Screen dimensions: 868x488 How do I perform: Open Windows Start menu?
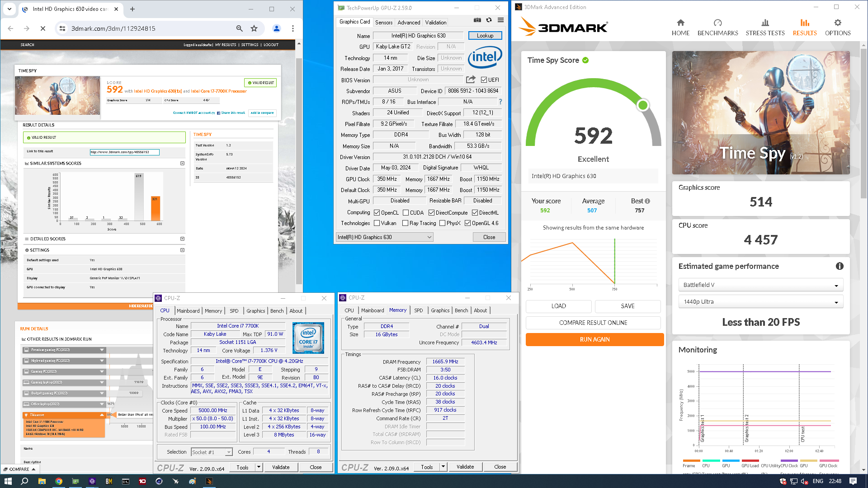[8, 481]
